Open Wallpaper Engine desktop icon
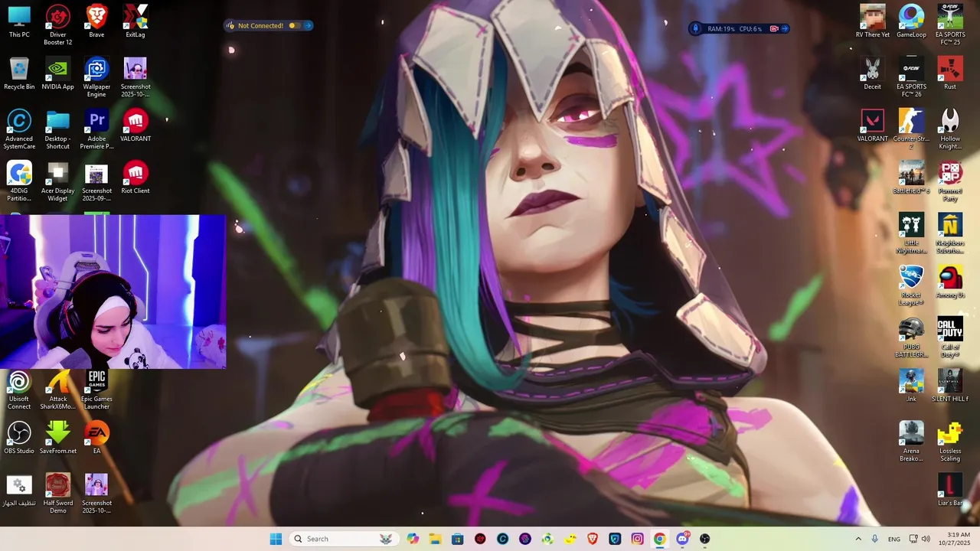This screenshot has height=551, width=980. coord(96,77)
